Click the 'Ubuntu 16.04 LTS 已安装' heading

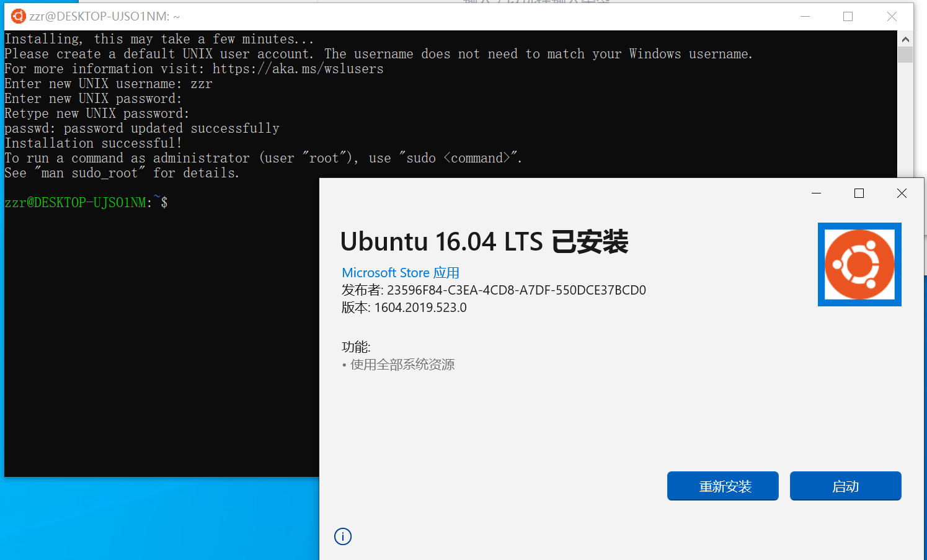[x=484, y=242]
